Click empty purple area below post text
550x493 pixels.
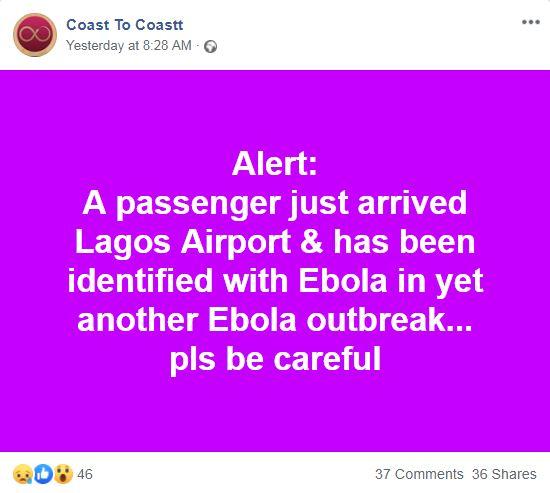tap(275, 414)
